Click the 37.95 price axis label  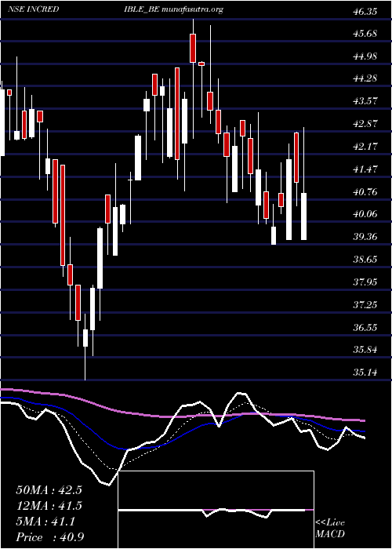(x=365, y=282)
